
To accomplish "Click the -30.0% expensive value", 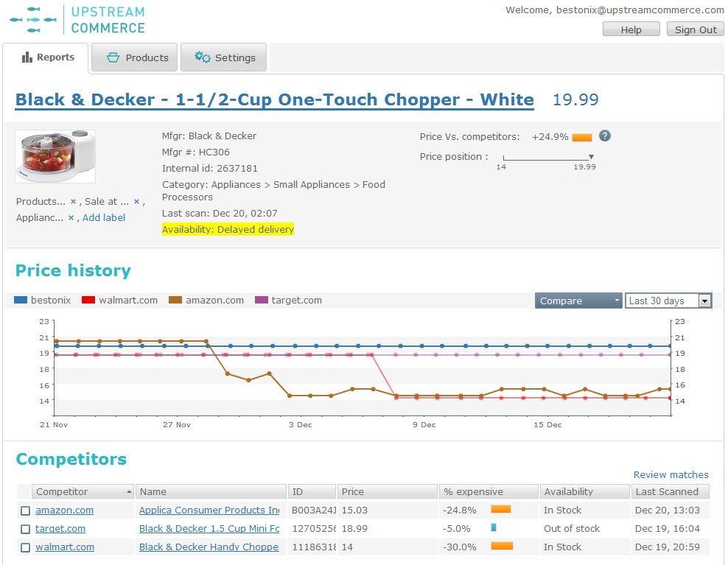I will tap(460, 547).
